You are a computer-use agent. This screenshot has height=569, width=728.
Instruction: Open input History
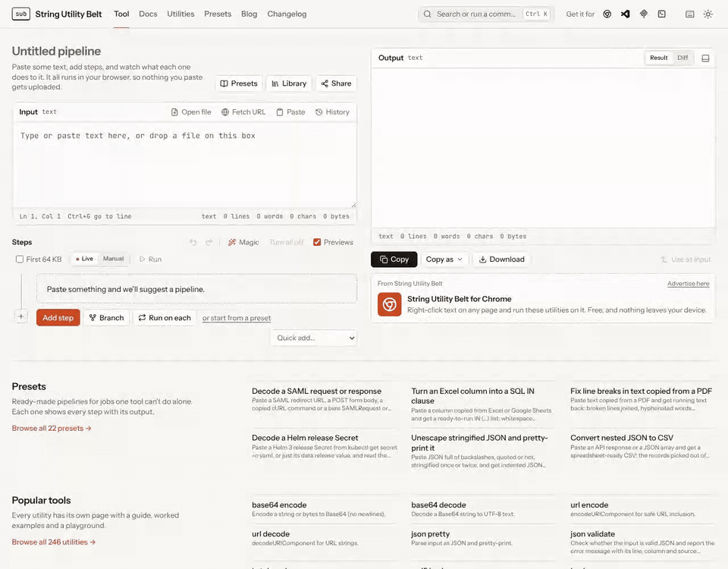click(332, 112)
